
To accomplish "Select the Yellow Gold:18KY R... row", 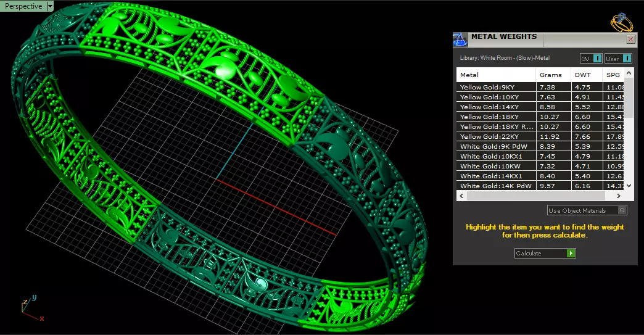I will tap(540, 126).
